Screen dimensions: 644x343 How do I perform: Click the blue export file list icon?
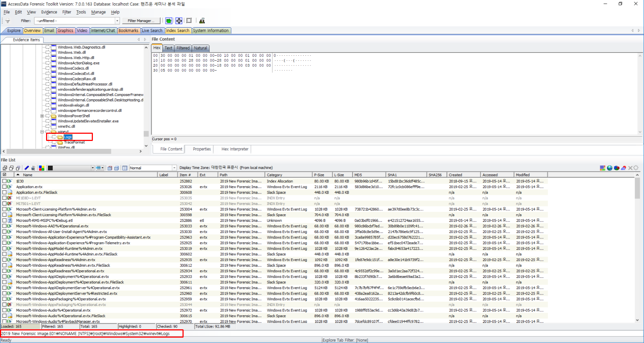coord(117,168)
